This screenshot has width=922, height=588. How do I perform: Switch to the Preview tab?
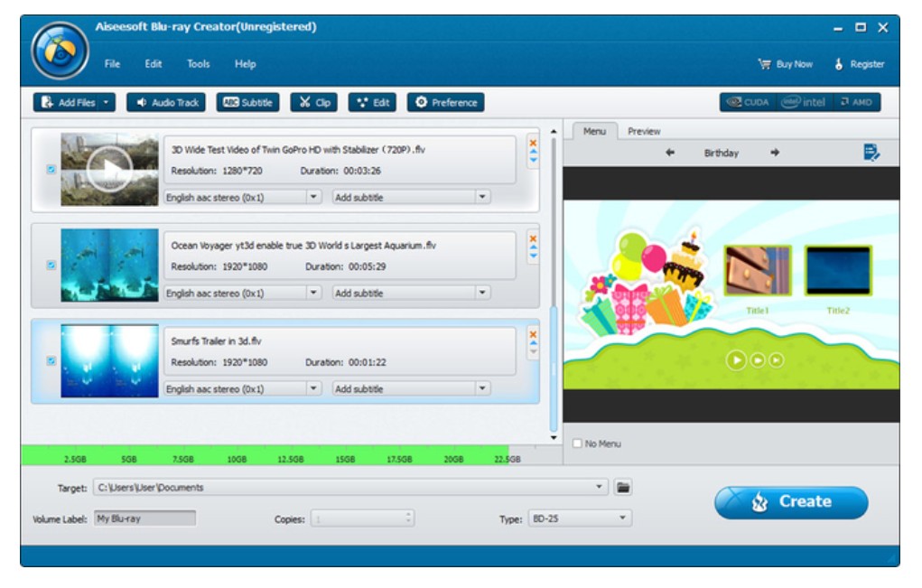(x=644, y=131)
